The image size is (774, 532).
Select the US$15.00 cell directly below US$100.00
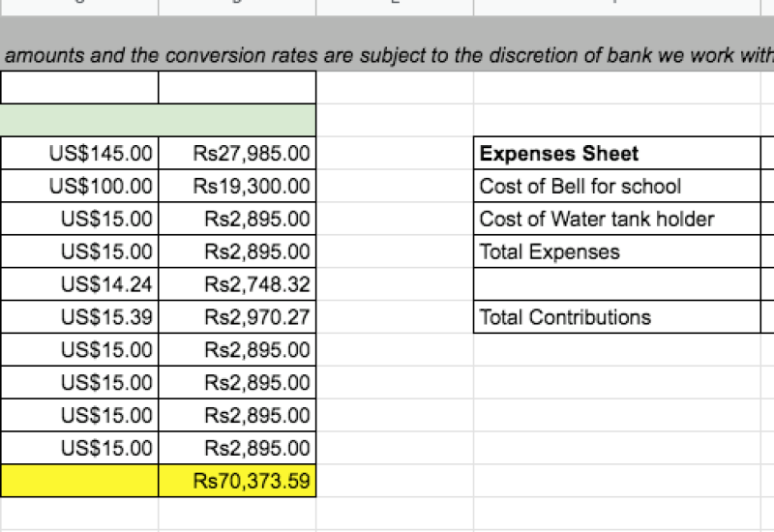pos(79,219)
